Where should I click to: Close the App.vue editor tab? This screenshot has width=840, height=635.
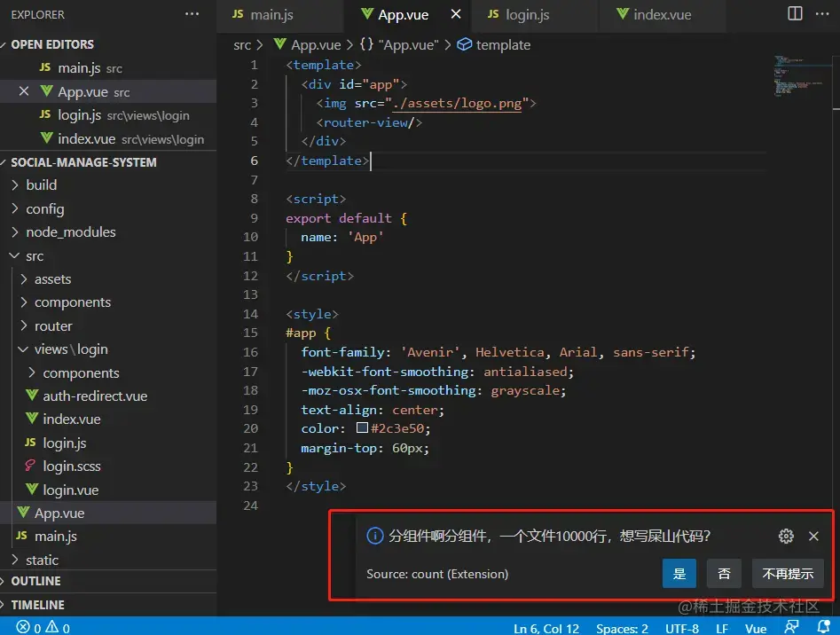pos(456,14)
